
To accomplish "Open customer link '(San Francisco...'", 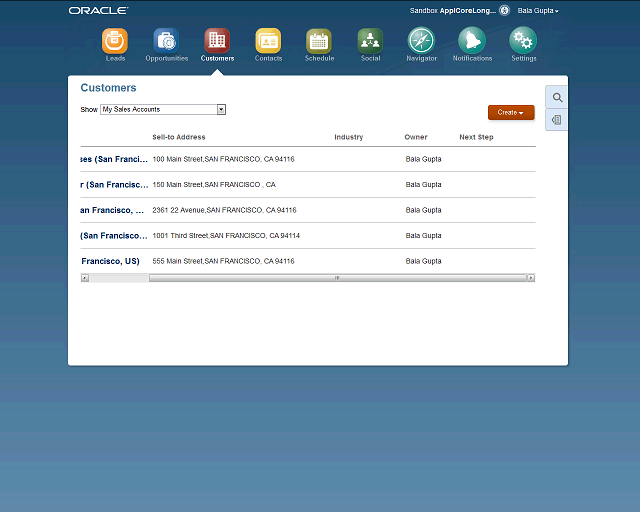I will (114, 236).
